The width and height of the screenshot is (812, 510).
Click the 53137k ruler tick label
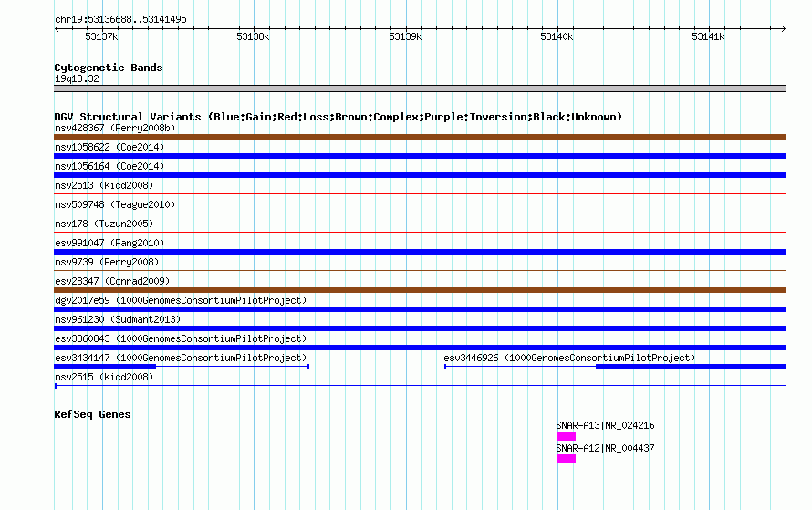click(101, 36)
